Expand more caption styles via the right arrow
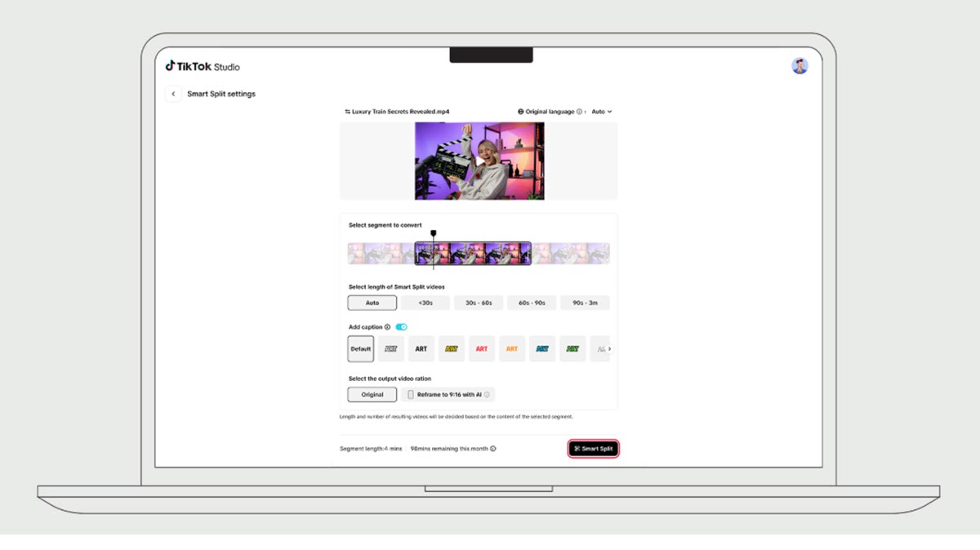Viewport: 980px width, 550px height. (x=610, y=348)
